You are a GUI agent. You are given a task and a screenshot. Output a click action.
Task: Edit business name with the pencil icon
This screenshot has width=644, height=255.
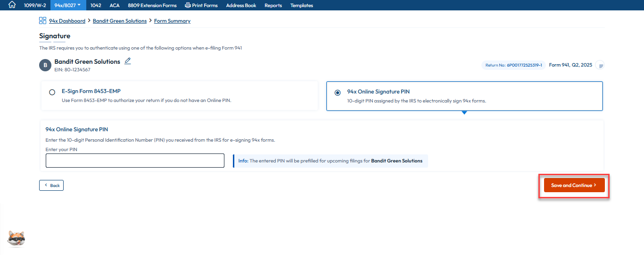(128, 61)
